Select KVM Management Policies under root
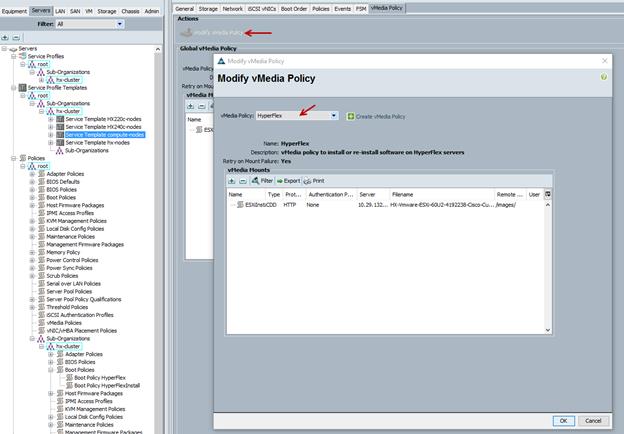 pos(76,221)
